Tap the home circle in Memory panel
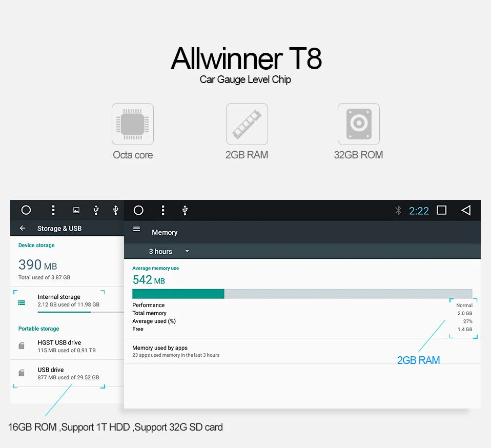The height and width of the screenshot is (448, 491). (138, 210)
